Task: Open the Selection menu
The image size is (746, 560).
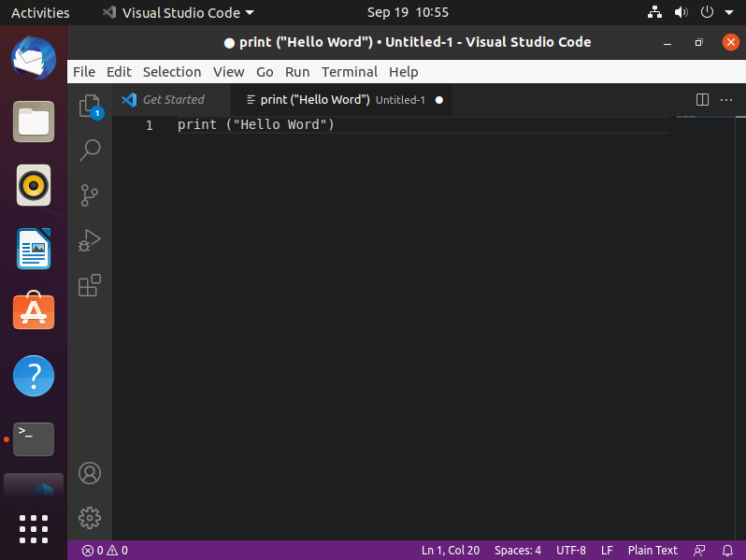Action: click(172, 72)
